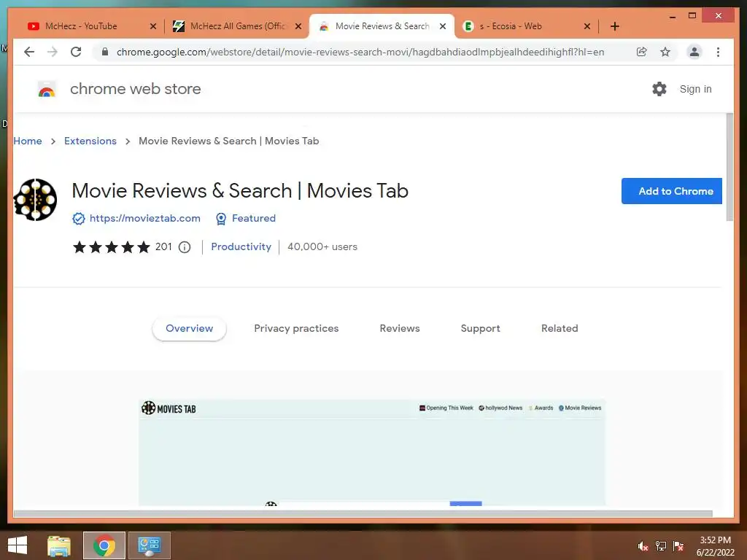Viewport: 747px width, 560px height.
Task: Click the muted volume tray icon
Action: 643,547
